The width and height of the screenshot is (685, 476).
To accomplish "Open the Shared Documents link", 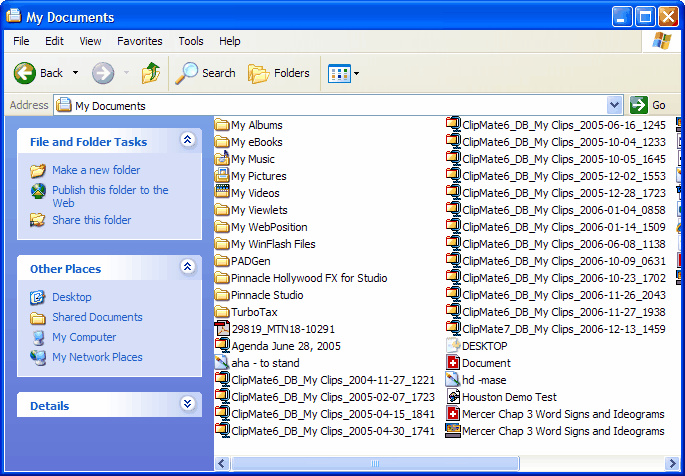I will coord(97,317).
